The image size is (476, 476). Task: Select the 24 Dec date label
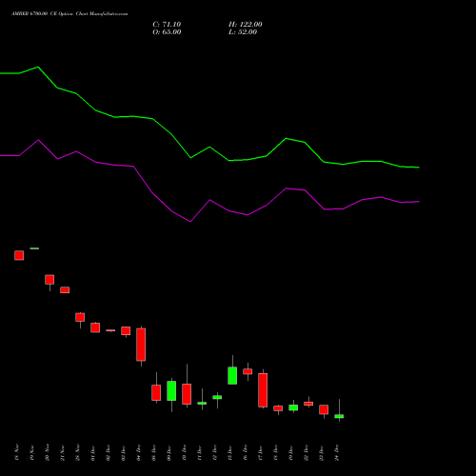[x=337, y=452]
